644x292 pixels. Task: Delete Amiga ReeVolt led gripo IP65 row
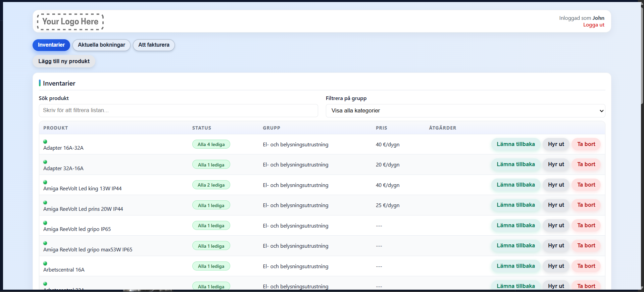(586, 226)
